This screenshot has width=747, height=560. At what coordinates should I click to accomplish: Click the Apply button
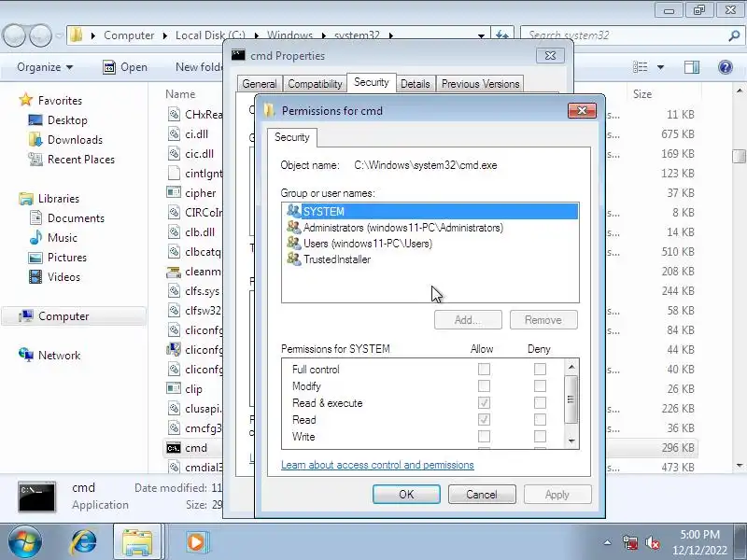pyautogui.click(x=557, y=495)
